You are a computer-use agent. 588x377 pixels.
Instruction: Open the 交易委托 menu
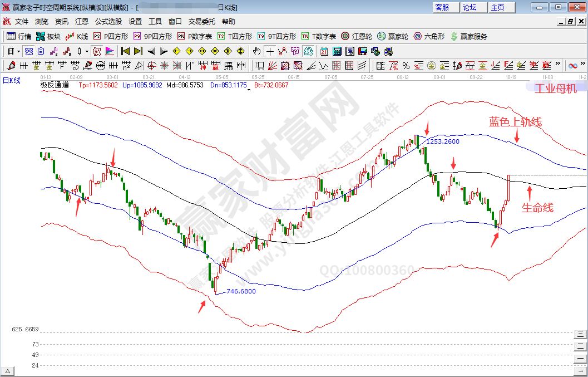click(201, 22)
